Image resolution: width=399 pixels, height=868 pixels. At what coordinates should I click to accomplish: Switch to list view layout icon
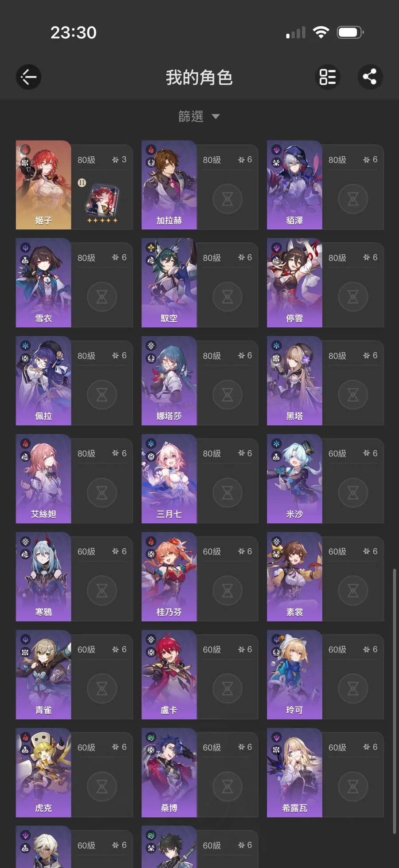tap(328, 77)
